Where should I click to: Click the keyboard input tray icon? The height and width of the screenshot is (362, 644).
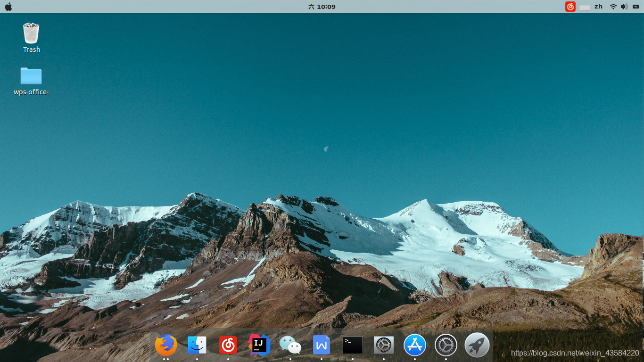585,7
